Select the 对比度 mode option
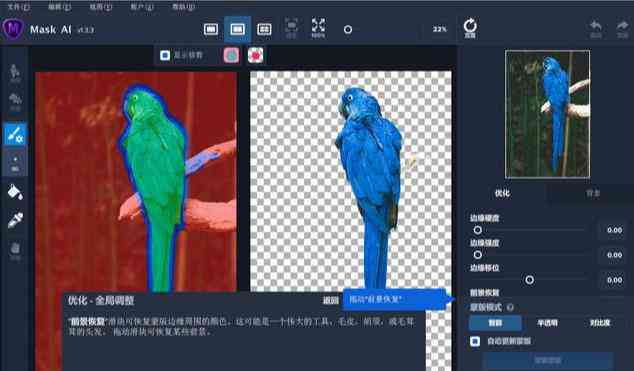Viewport: 634px width, 371px height. coord(600,323)
